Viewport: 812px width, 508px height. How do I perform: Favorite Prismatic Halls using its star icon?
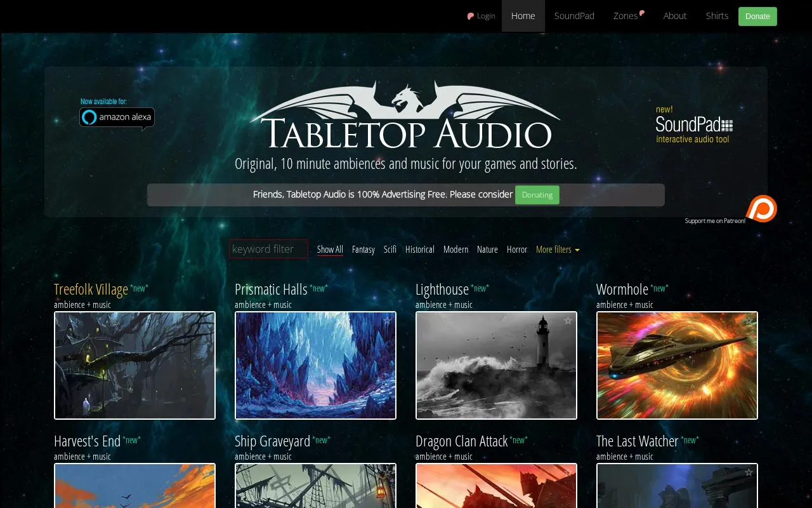(387, 321)
